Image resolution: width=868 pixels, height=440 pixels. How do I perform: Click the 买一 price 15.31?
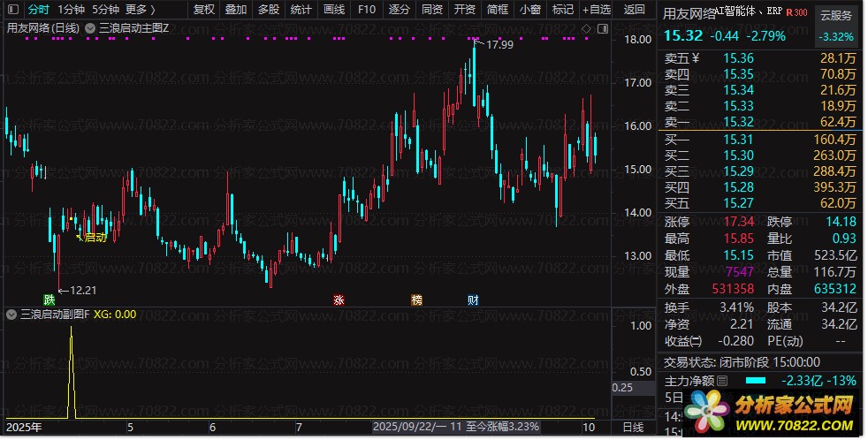(x=738, y=140)
